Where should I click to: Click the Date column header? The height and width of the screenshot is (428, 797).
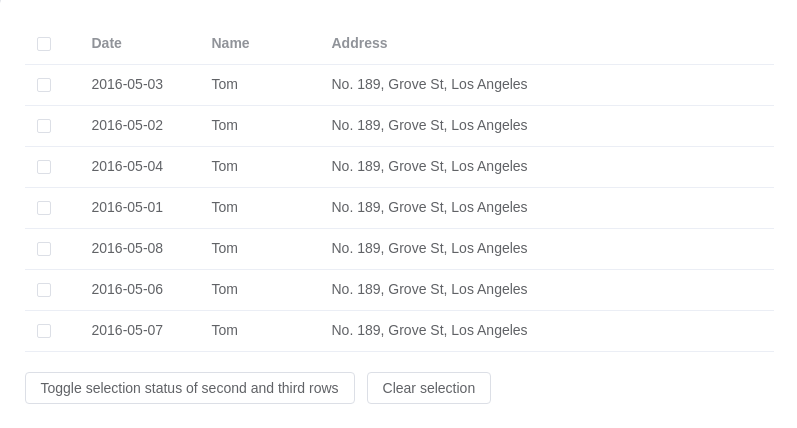point(107,43)
